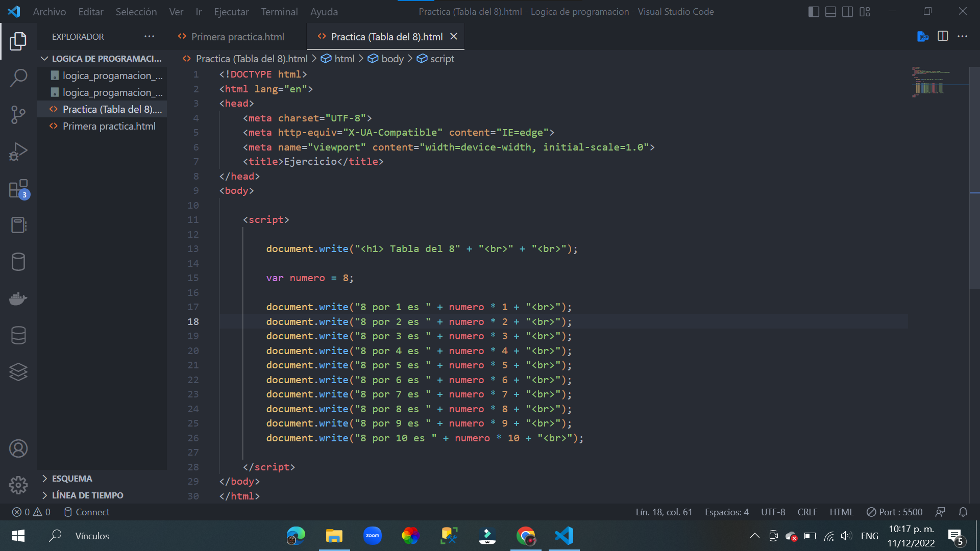Toggle secondary side bar layout button
The height and width of the screenshot is (551, 980).
(x=848, y=11)
